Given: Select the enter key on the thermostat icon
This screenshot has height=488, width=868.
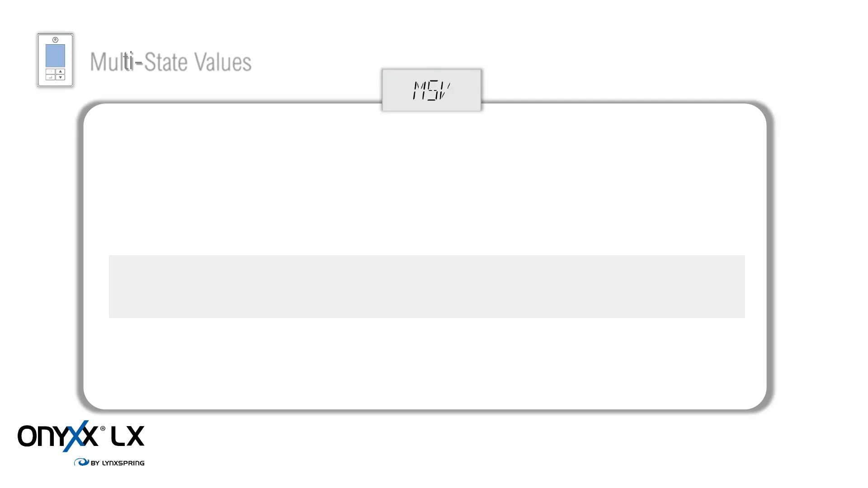Looking at the screenshot, I should 50,77.
